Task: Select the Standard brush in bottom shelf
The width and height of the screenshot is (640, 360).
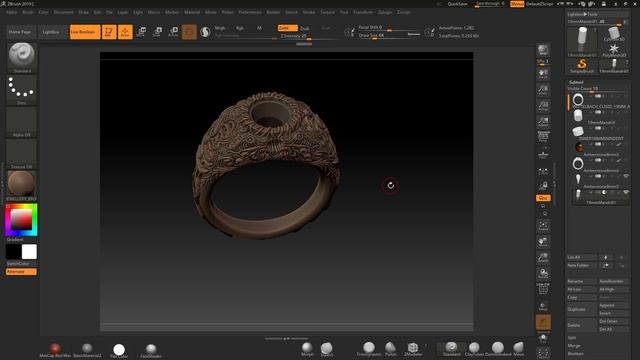Action: click(451, 349)
